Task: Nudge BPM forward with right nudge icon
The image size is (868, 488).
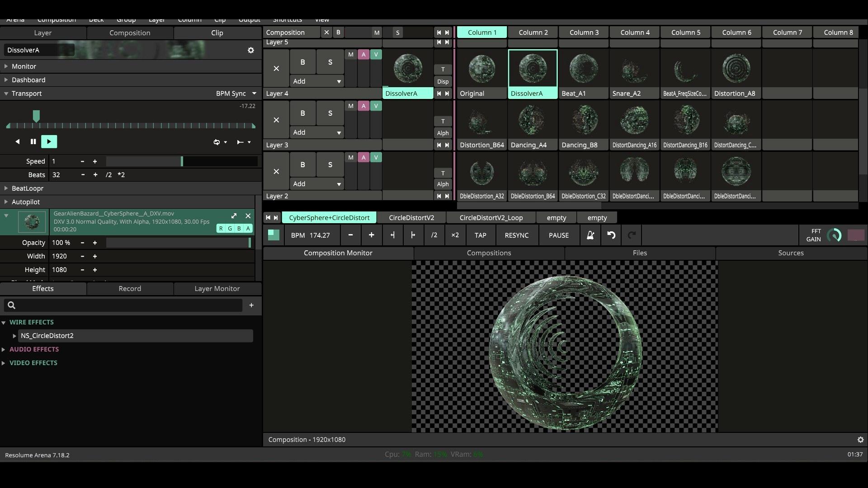Action: [413, 235]
